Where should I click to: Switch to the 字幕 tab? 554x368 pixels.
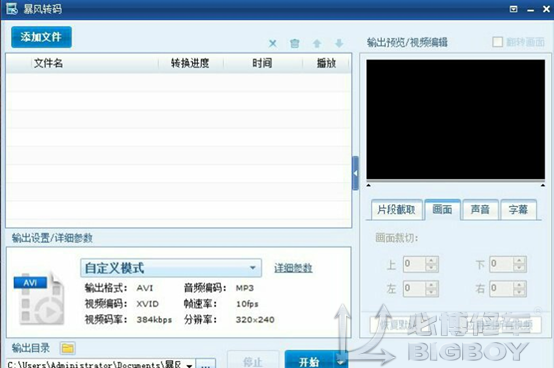coord(518,210)
